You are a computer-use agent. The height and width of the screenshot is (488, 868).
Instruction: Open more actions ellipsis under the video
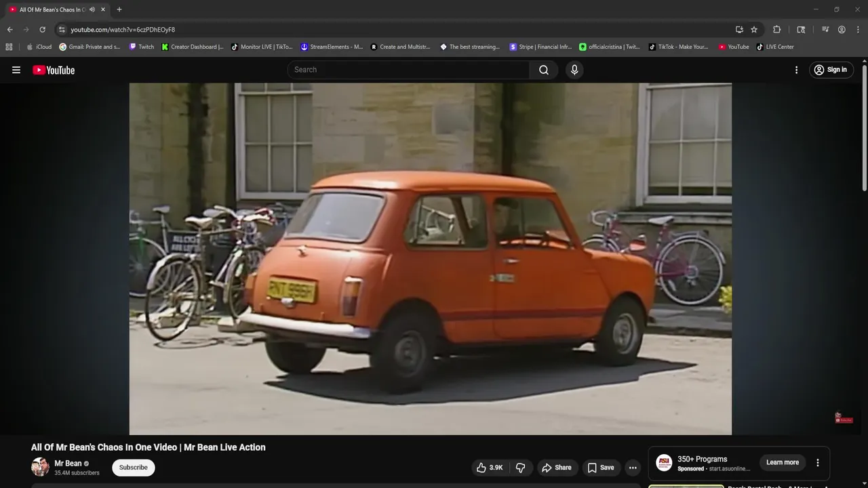coord(633,468)
